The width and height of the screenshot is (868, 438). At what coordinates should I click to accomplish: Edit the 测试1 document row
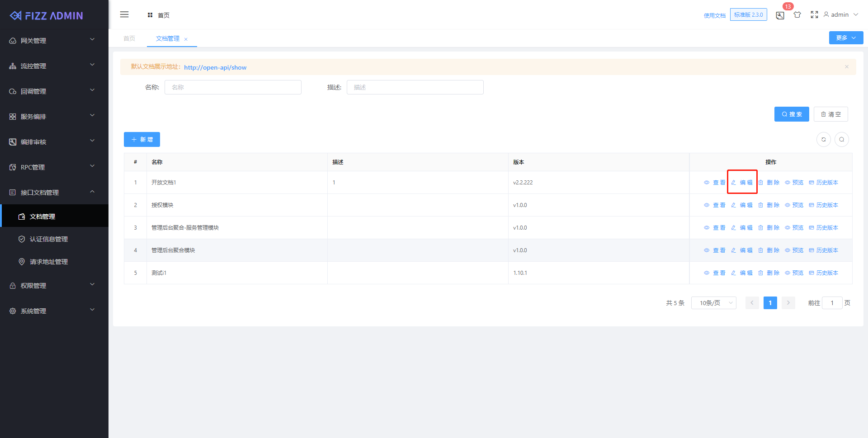(742, 273)
